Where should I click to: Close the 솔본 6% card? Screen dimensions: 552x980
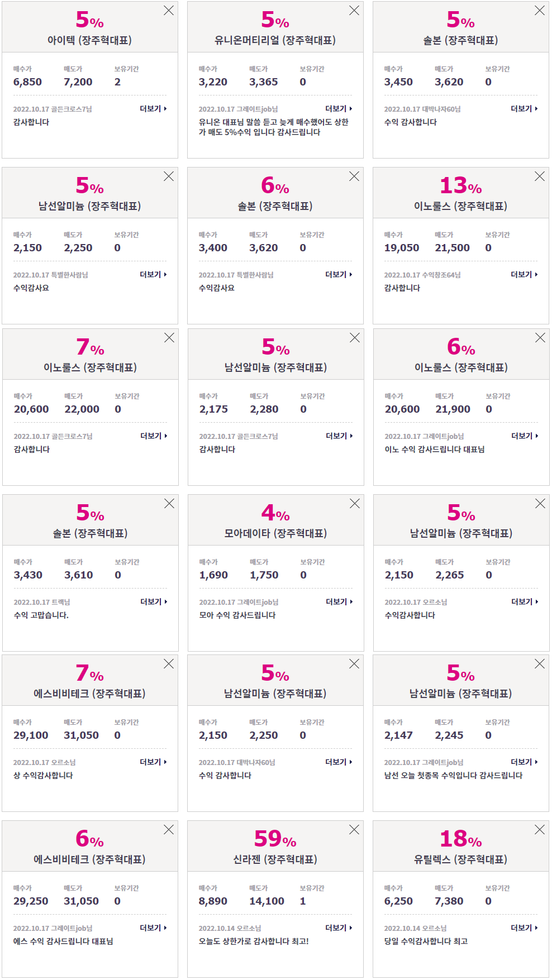354,176
